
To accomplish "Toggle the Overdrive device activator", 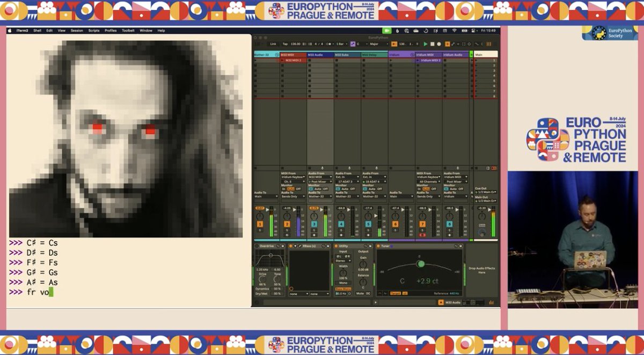I will 257,246.
